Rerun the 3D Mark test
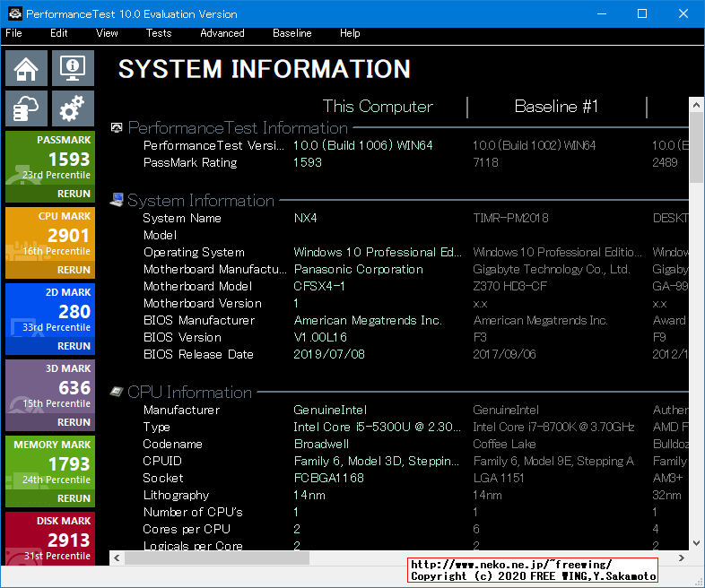The image size is (705, 588). point(74,422)
